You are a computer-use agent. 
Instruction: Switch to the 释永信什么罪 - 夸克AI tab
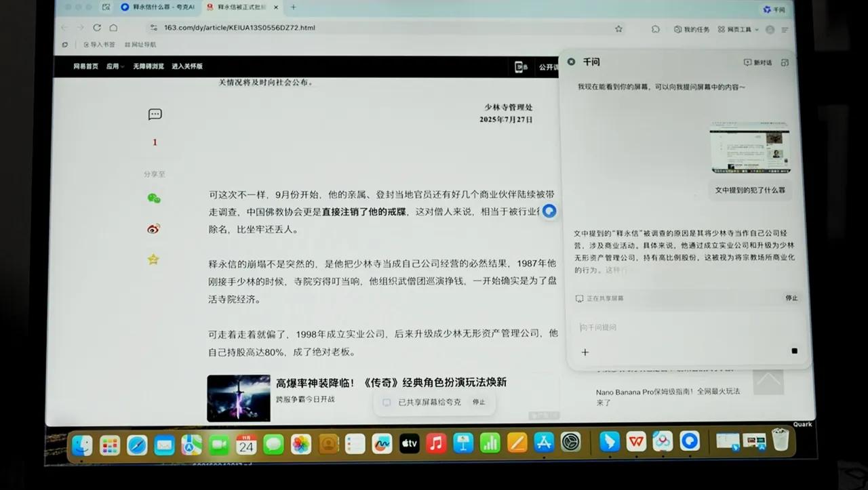(157, 7)
